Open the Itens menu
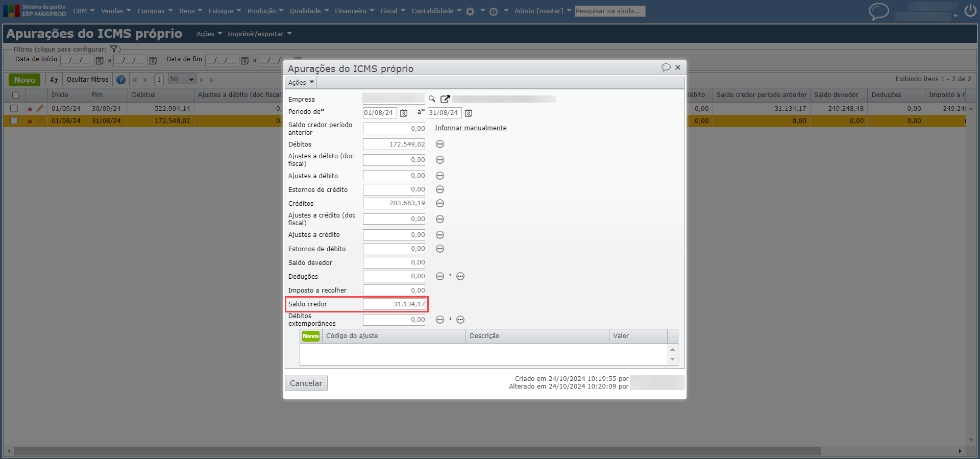 pyautogui.click(x=190, y=11)
